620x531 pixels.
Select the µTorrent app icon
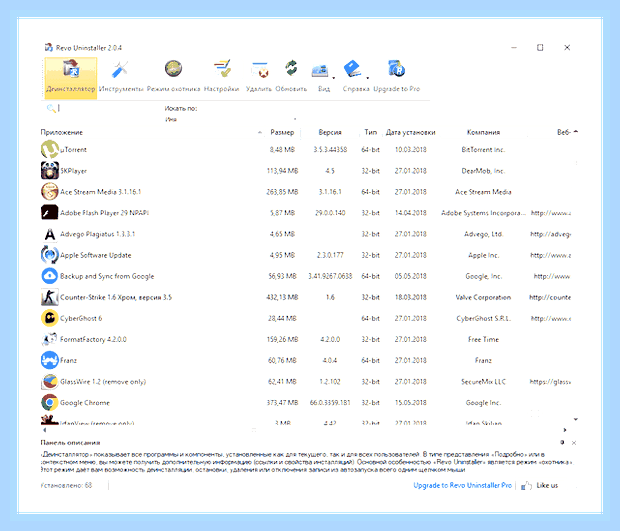(x=49, y=149)
